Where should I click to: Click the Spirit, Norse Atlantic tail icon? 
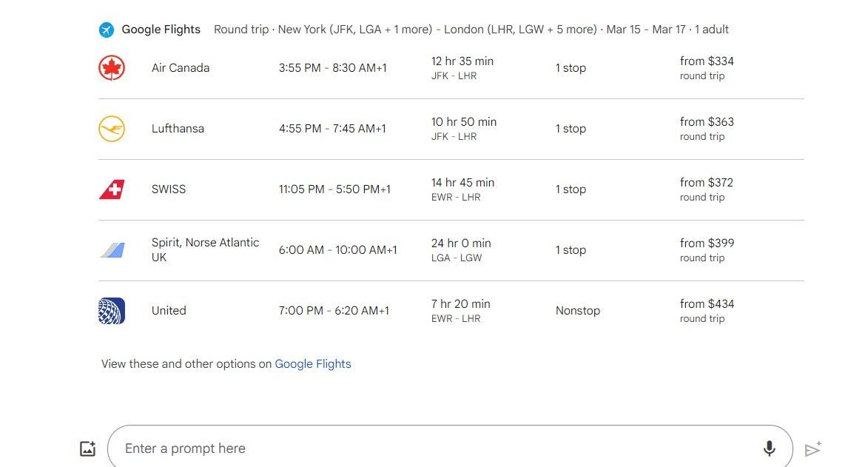point(112,250)
